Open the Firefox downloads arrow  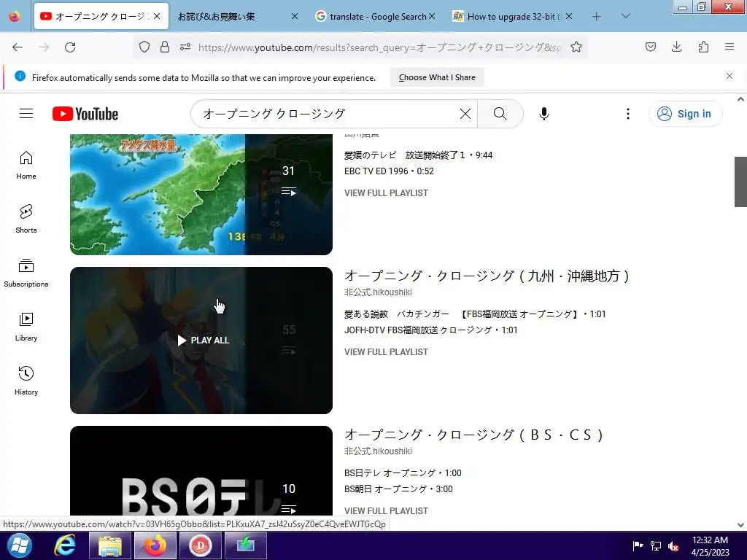[x=677, y=47]
